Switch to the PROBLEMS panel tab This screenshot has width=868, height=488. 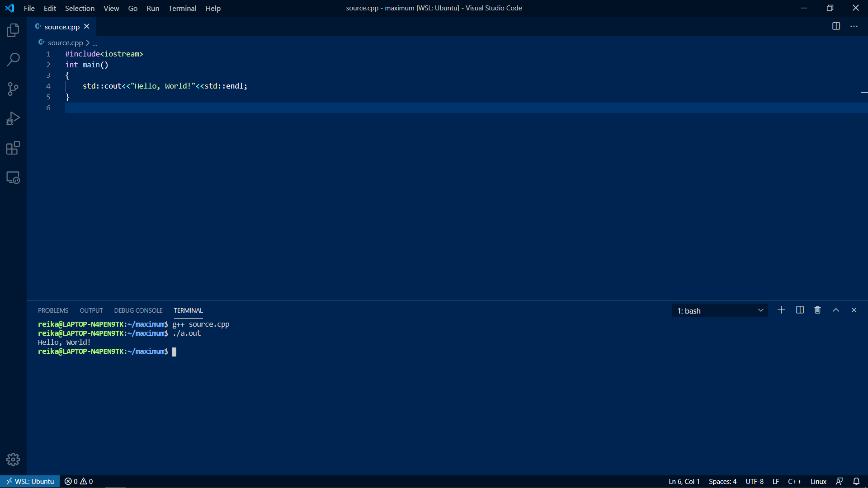point(53,310)
